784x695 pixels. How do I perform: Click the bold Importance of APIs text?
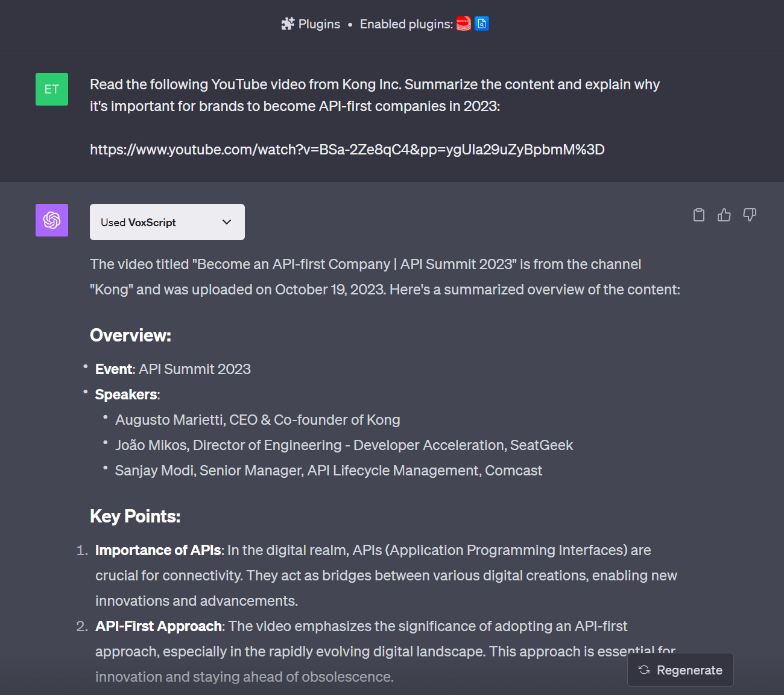(158, 550)
